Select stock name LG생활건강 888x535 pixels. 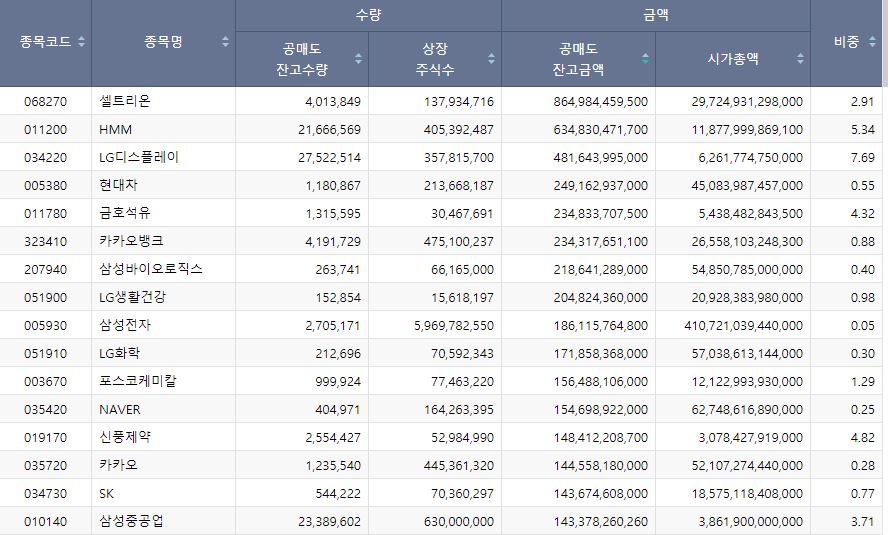point(133,297)
